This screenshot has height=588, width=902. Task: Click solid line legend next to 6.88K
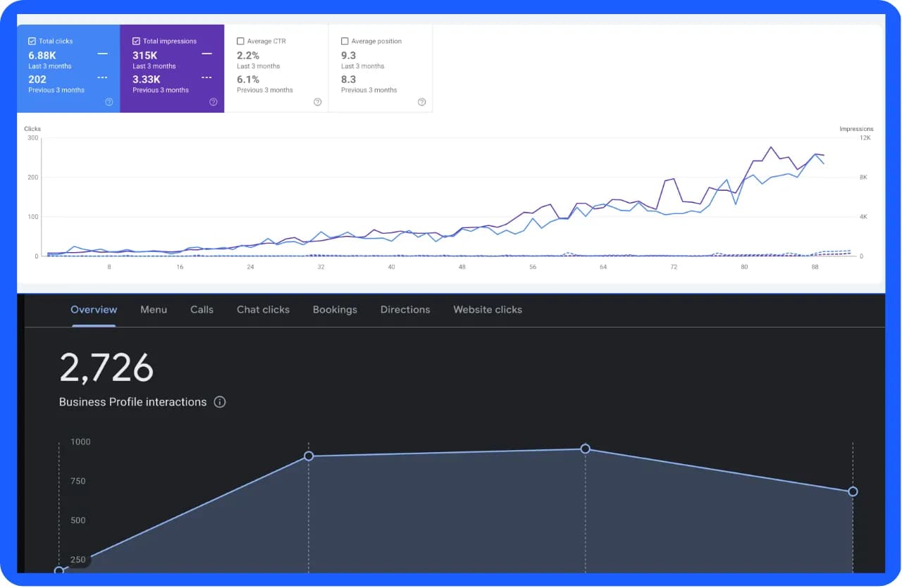[x=103, y=54]
